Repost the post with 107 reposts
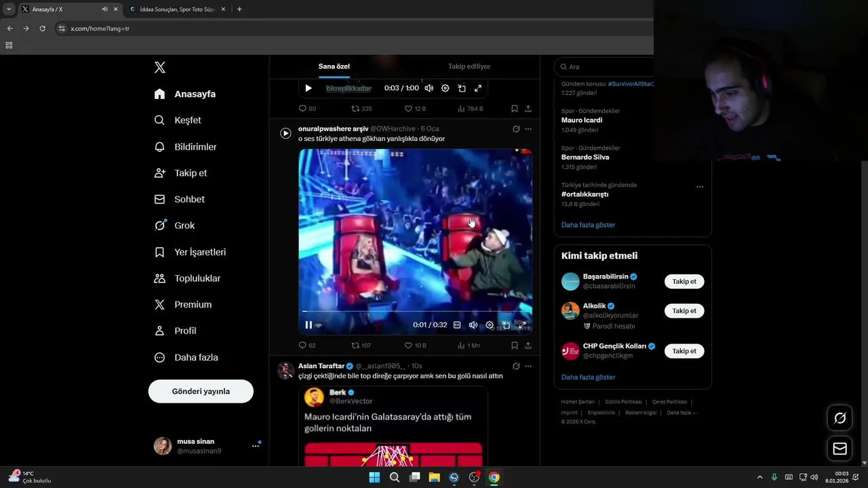The height and width of the screenshot is (488, 868). [x=361, y=345]
